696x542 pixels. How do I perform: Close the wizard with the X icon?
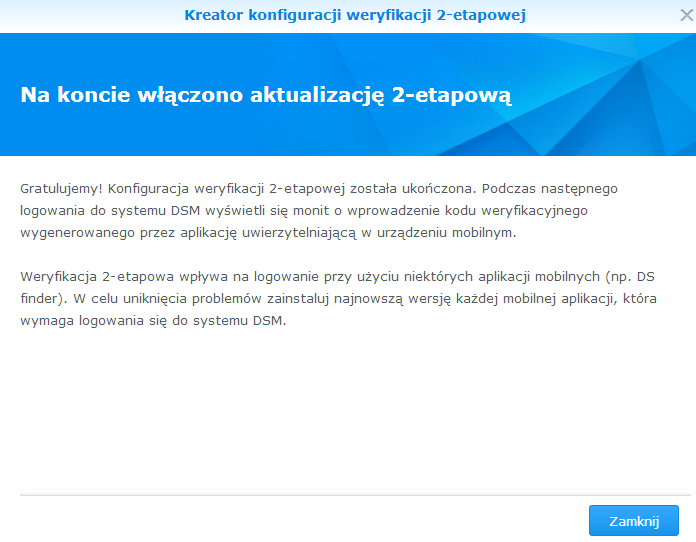coord(686,15)
